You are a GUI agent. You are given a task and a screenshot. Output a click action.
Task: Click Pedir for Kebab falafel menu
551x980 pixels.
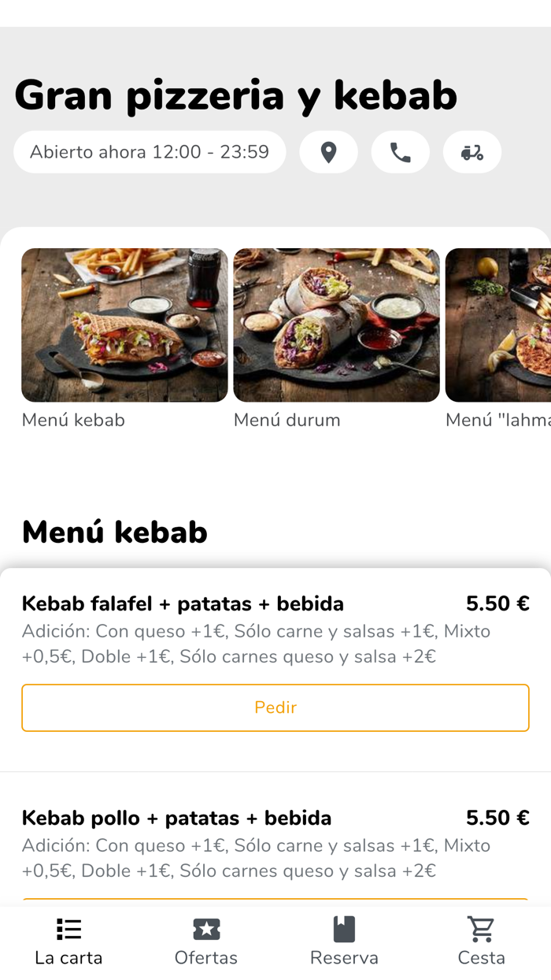pyautogui.click(x=275, y=707)
